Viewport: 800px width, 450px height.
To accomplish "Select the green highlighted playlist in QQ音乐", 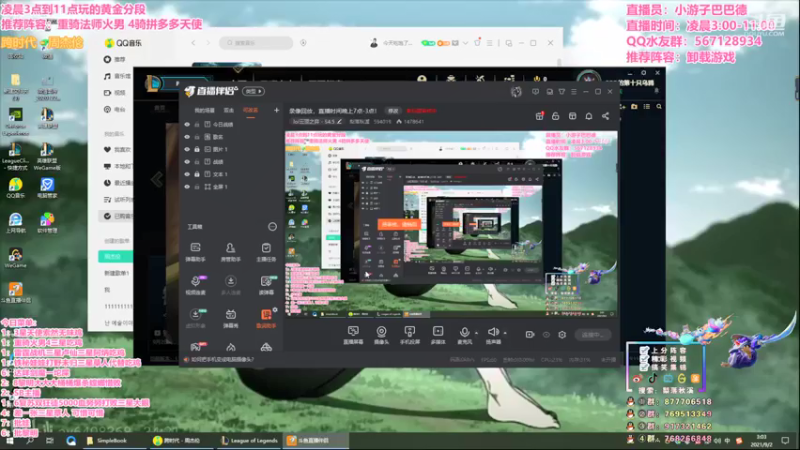I will point(115,256).
